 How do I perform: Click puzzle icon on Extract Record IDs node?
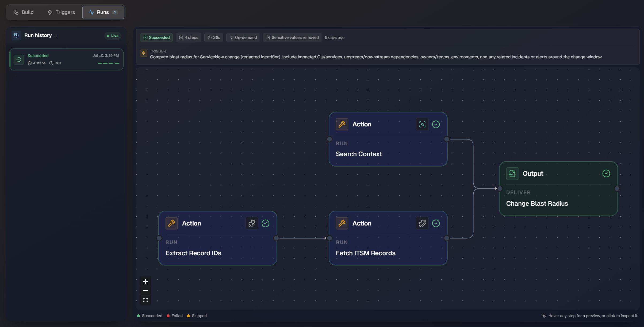(x=252, y=223)
